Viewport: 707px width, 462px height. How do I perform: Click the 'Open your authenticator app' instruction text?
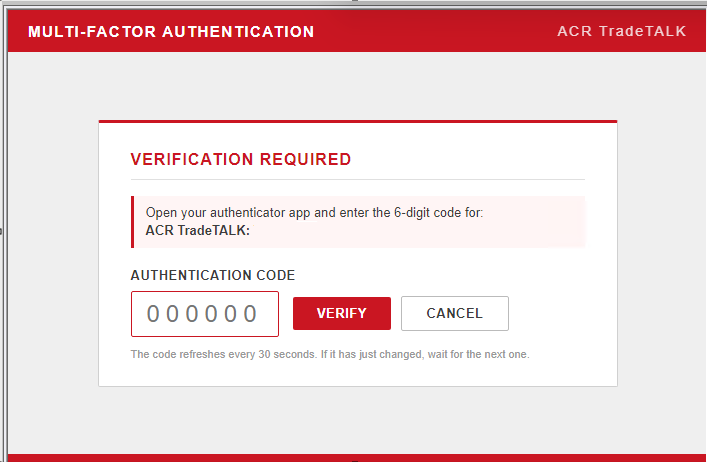[x=314, y=212]
